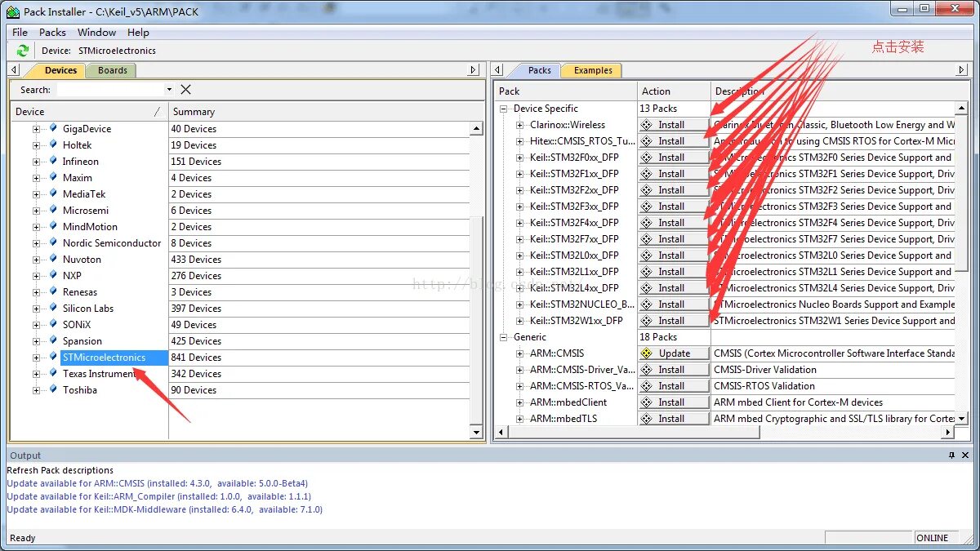Click the Nuvoton vendor chip icon
The height and width of the screenshot is (551, 980).
tap(53, 259)
